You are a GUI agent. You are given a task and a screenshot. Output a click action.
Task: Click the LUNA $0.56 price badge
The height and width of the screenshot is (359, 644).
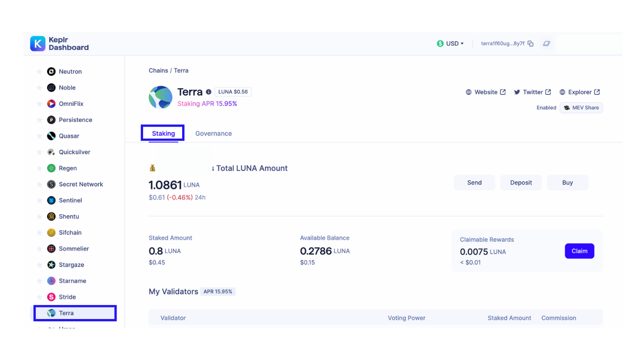point(233,92)
